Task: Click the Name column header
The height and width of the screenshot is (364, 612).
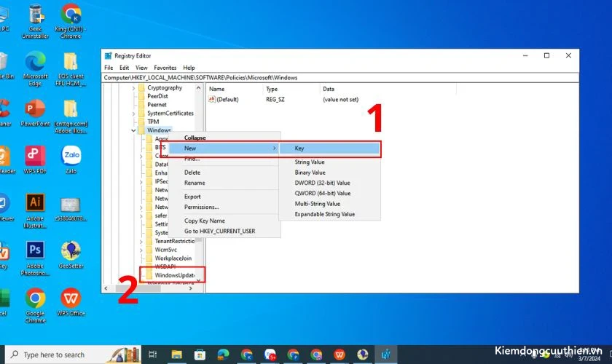Action: [x=235, y=89]
